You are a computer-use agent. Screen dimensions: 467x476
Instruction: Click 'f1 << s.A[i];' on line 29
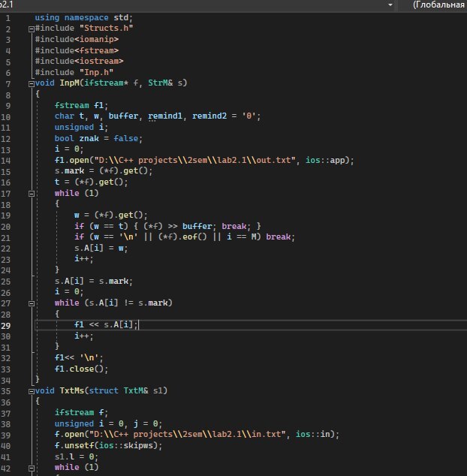point(106,325)
